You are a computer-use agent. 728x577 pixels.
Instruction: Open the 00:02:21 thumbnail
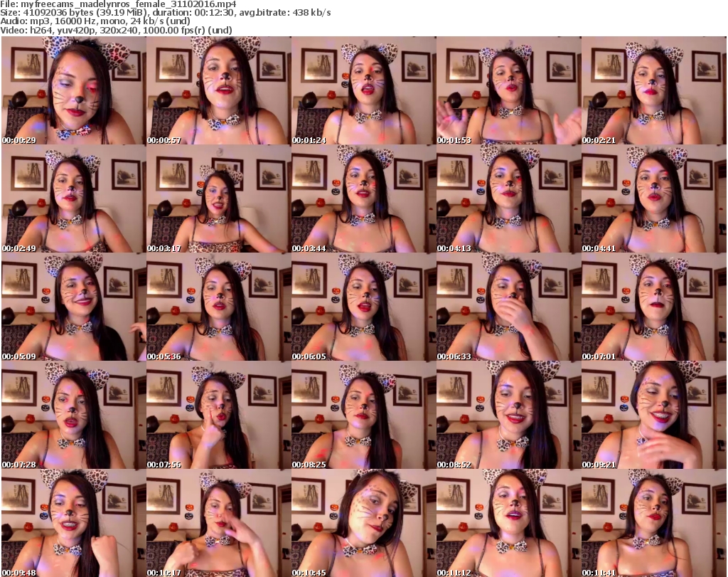653,90
